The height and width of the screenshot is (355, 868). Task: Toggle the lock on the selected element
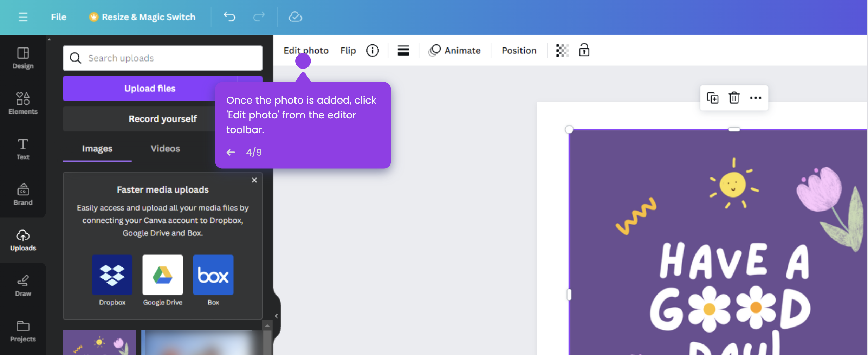(584, 50)
